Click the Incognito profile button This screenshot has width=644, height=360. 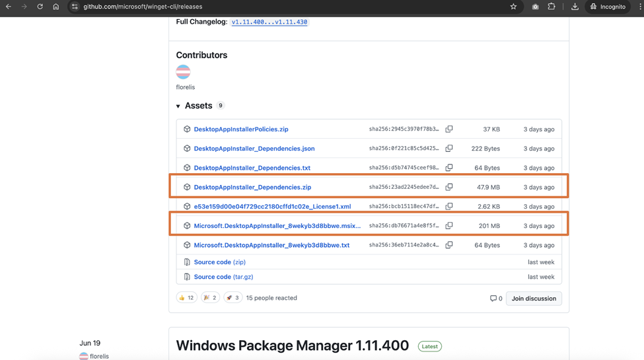pos(608,7)
